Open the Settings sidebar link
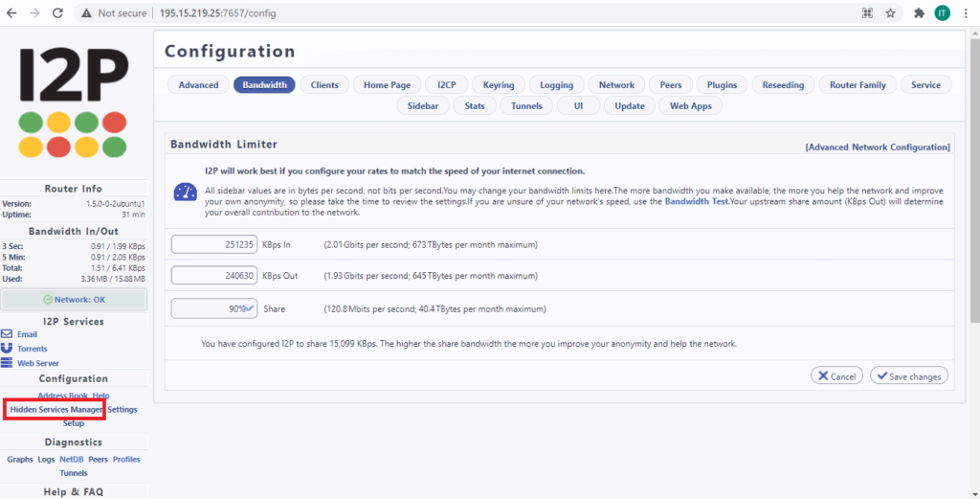The height and width of the screenshot is (499, 980). (122, 410)
